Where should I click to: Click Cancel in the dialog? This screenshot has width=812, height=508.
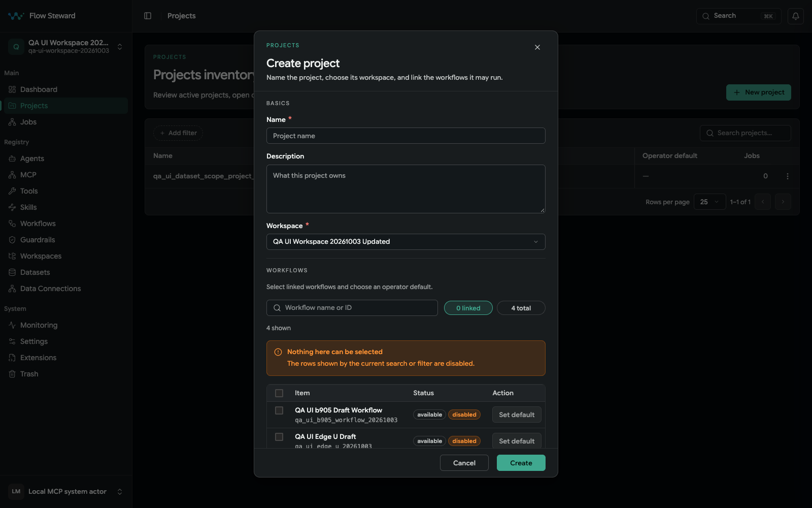click(x=464, y=463)
